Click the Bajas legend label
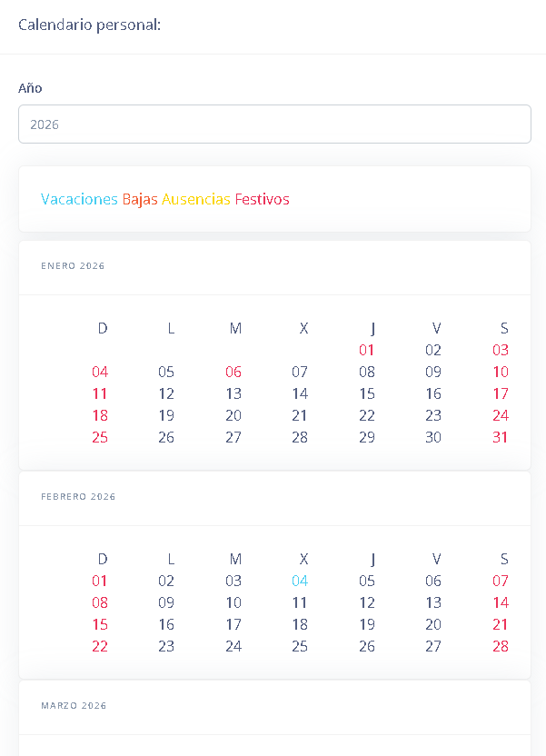 coord(140,199)
